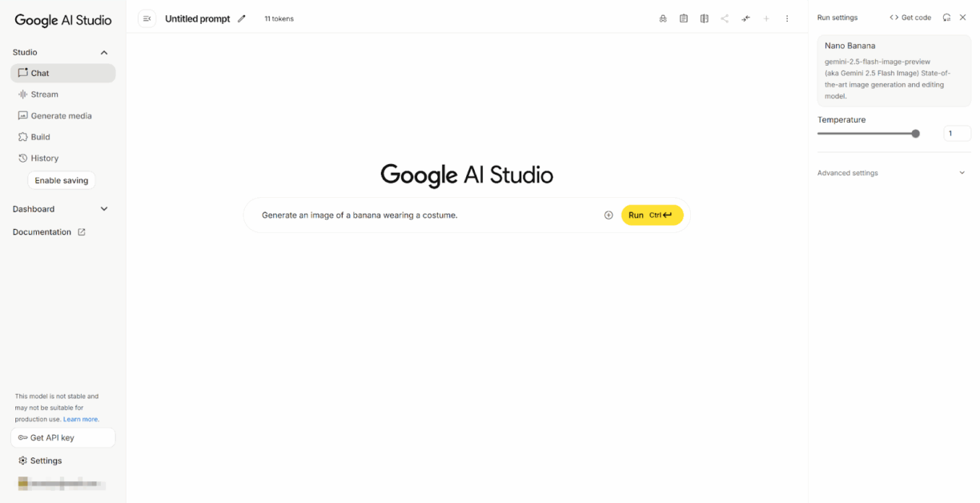The image size is (980, 503).
Task: Click into the banana costume prompt field
Action: coord(428,215)
